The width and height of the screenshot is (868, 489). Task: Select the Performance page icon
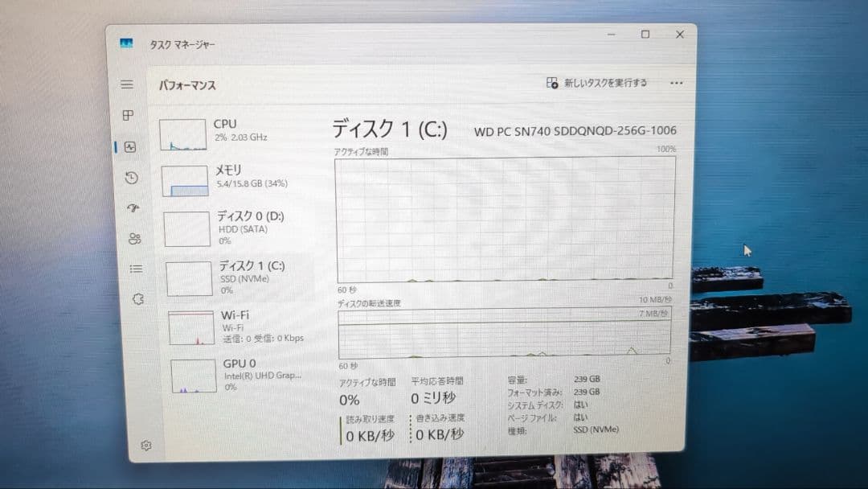(x=130, y=146)
